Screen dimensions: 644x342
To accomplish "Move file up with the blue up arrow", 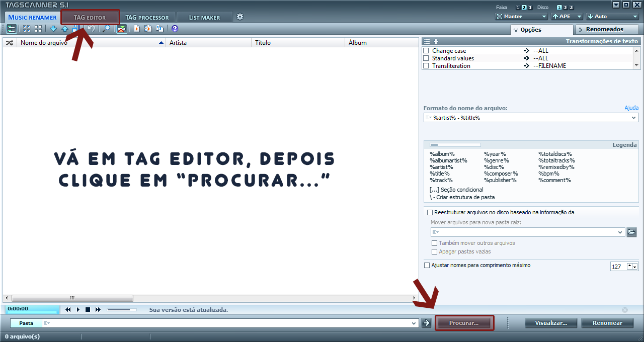I will tap(65, 29).
